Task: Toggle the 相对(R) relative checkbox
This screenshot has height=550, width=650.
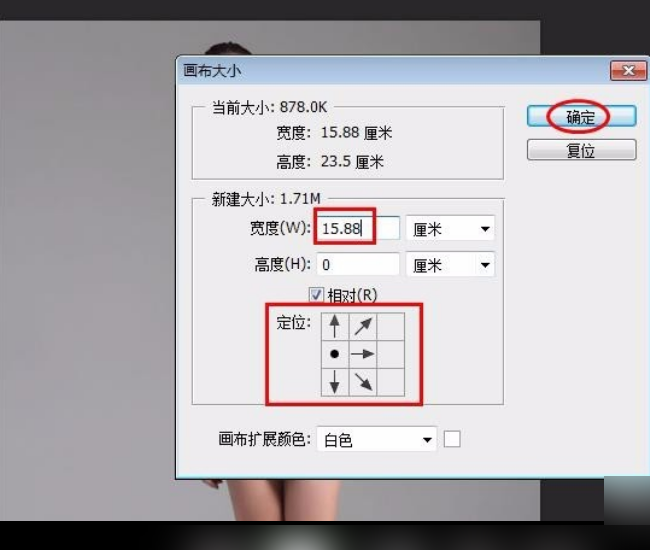Action: click(316, 295)
